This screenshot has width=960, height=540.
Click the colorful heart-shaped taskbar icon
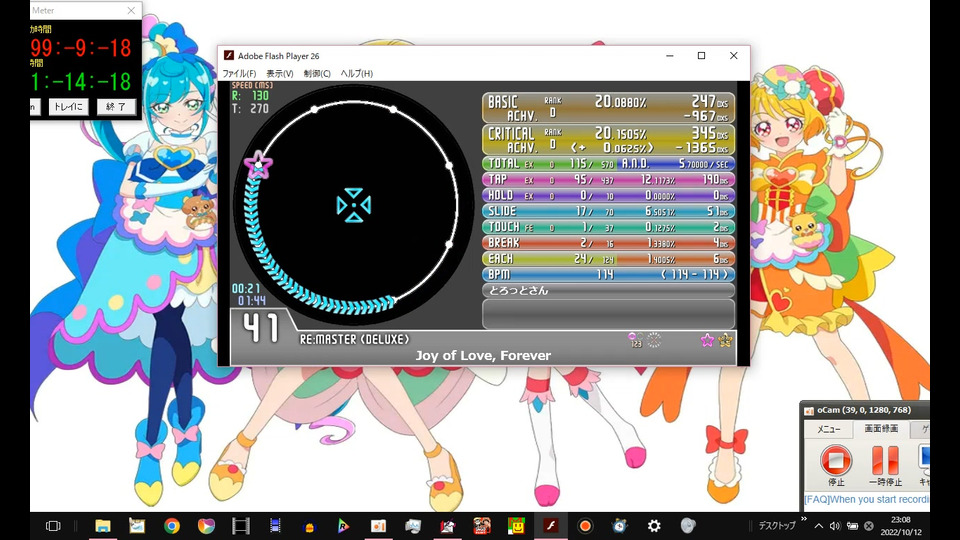(x=206, y=526)
